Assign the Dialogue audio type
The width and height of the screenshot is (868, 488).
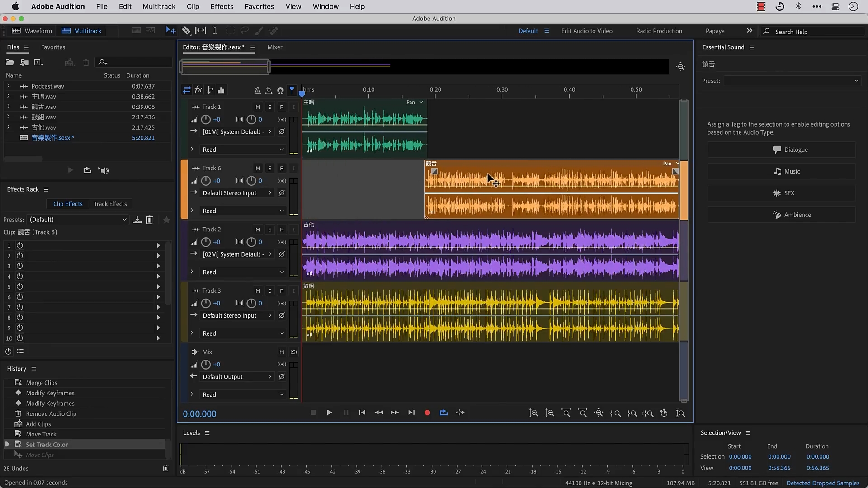tap(781, 150)
